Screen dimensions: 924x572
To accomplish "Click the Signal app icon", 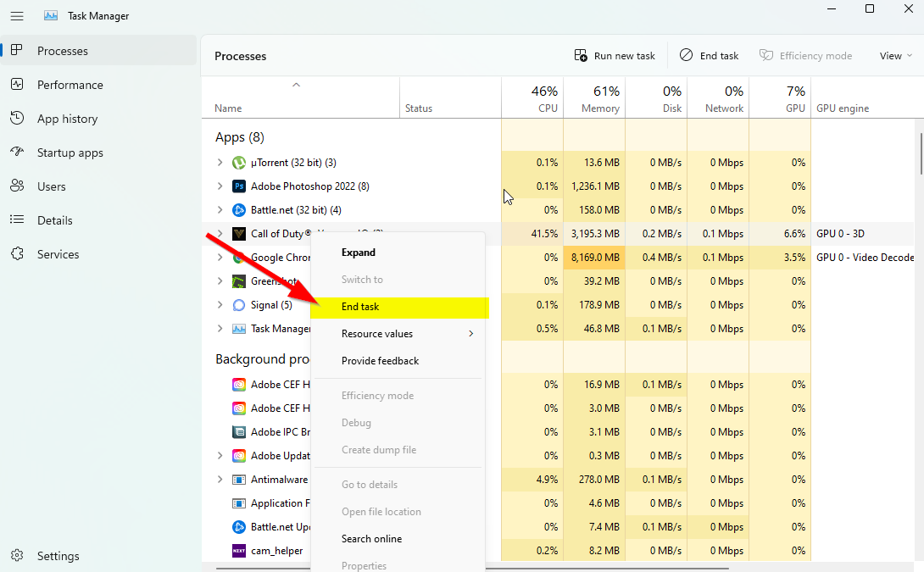I will click(x=239, y=305).
